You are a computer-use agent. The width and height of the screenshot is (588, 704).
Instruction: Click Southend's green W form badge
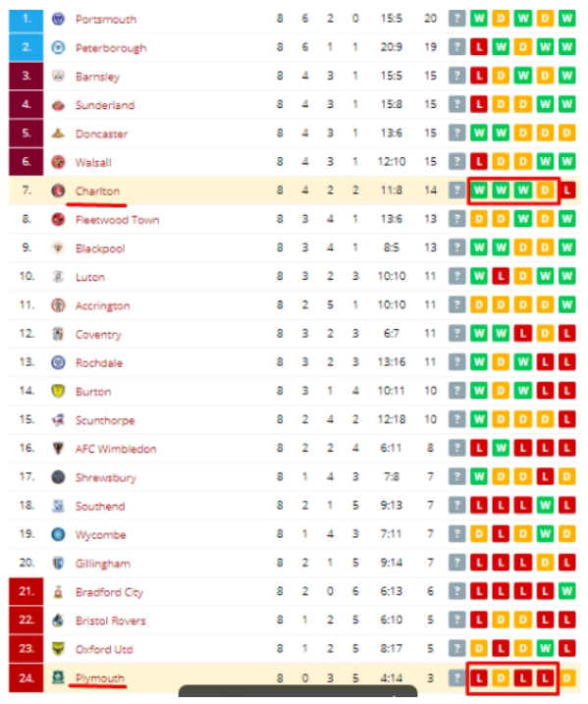545,506
